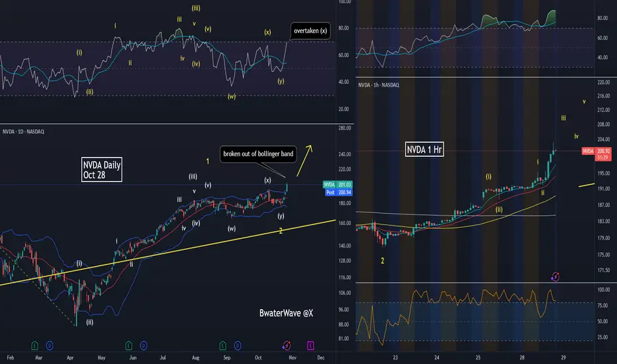Click 106.00 on daily price axis
Viewport: 617px width, 364px height.
(345, 293)
